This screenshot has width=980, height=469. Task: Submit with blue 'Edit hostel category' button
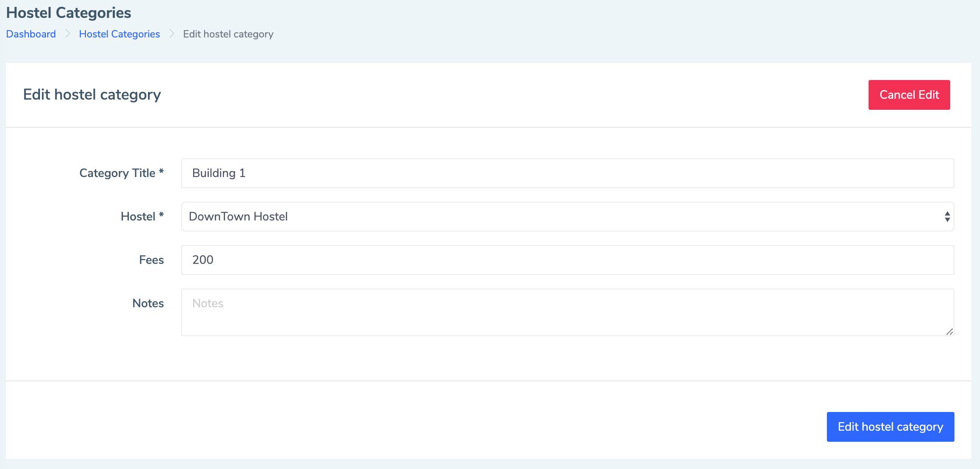click(x=890, y=427)
